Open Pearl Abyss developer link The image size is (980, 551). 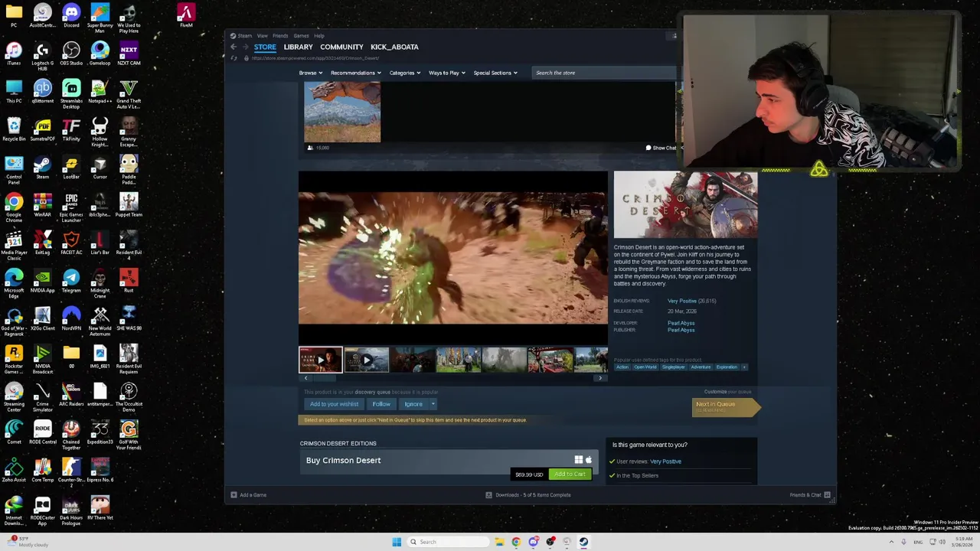tap(681, 323)
